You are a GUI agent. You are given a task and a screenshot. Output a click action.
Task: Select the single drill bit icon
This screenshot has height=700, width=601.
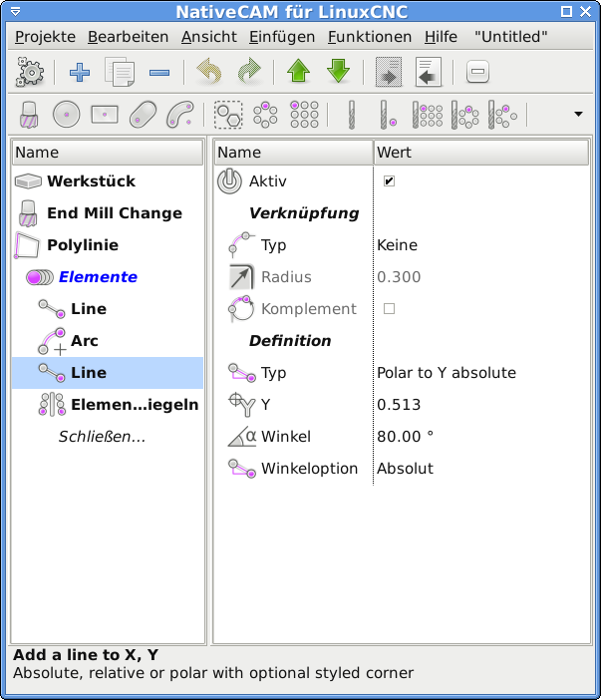click(352, 115)
